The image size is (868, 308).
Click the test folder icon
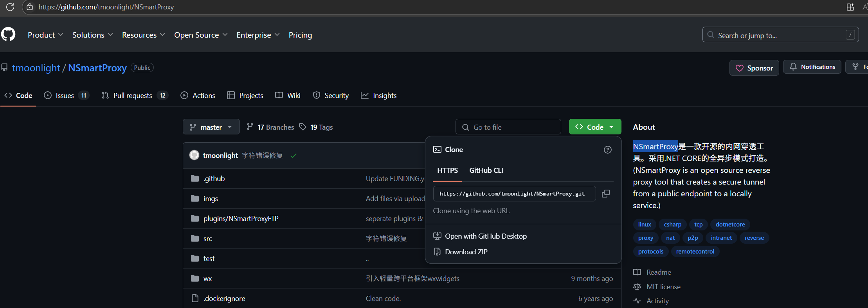195,259
